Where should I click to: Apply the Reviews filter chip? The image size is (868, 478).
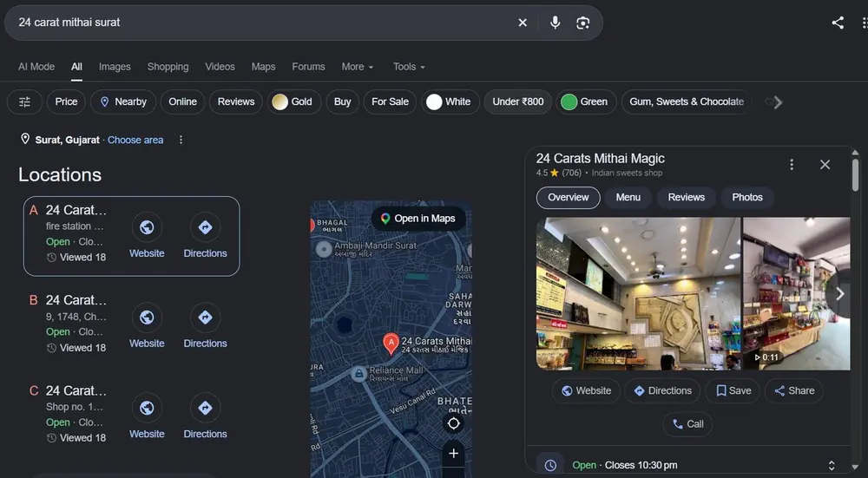pos(236,101)
